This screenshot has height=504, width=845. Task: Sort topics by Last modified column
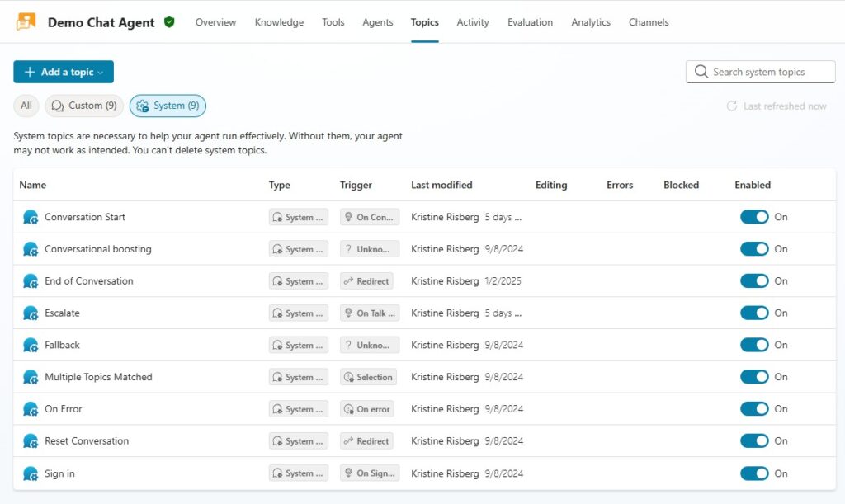click(441, 186)
